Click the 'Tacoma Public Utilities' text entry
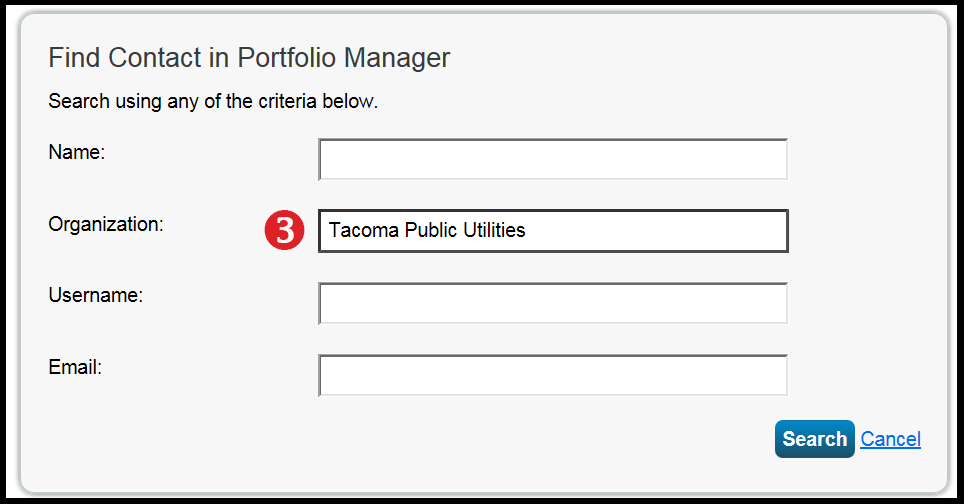The width and height of the screenshot is (964, 504). tap(427, 230)
